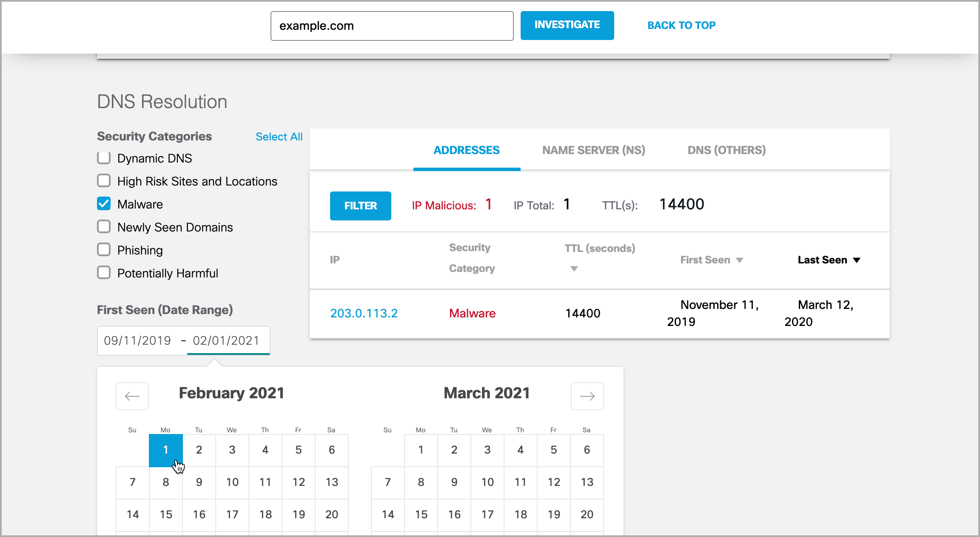Enable Newly Seen Domains checkbox
Viewport: 980px width, 537px height.
[104, 227]
